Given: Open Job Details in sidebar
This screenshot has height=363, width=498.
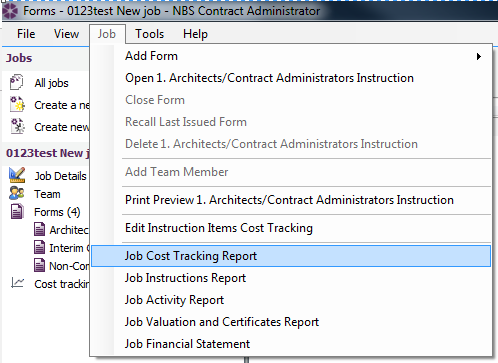Looking at the screenshot, I should click(x=61, y=176).
